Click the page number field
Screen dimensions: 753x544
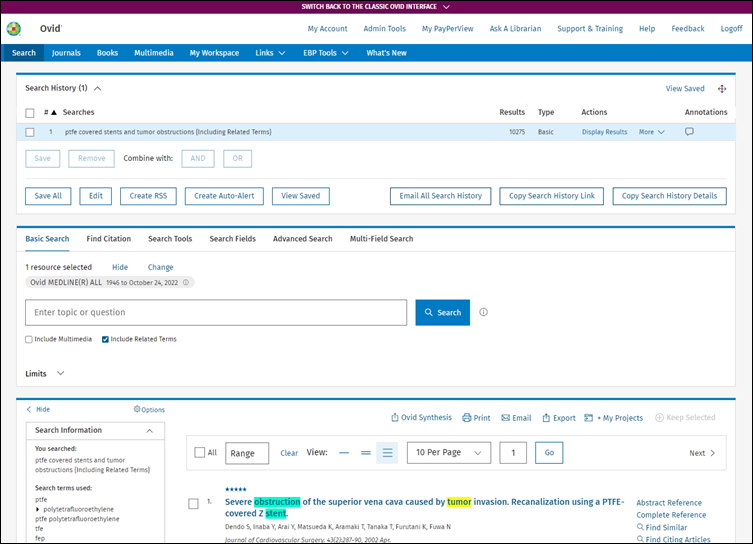[x=513, y=453]
